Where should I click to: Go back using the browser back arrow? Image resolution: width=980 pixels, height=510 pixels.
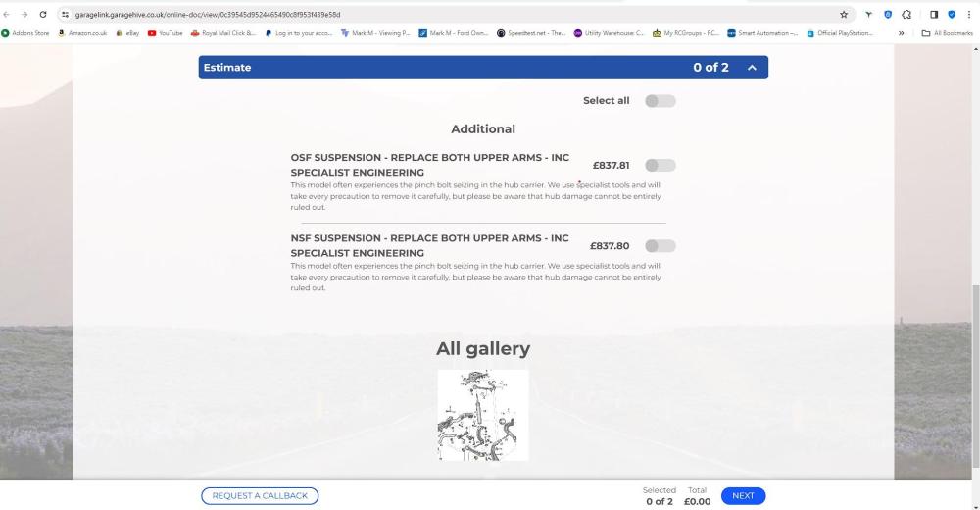[x=6, y=14]
